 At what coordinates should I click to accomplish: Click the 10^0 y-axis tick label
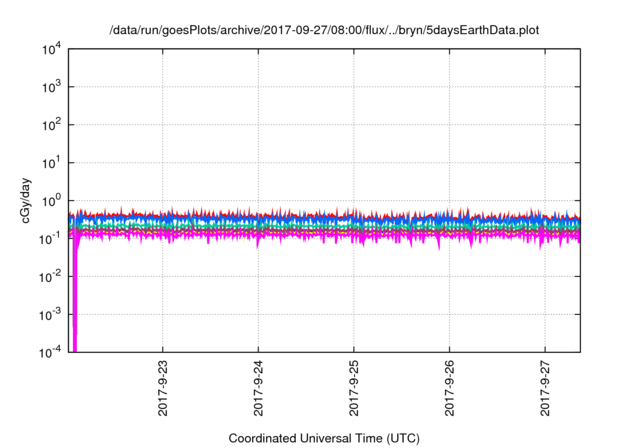[51, 201]
